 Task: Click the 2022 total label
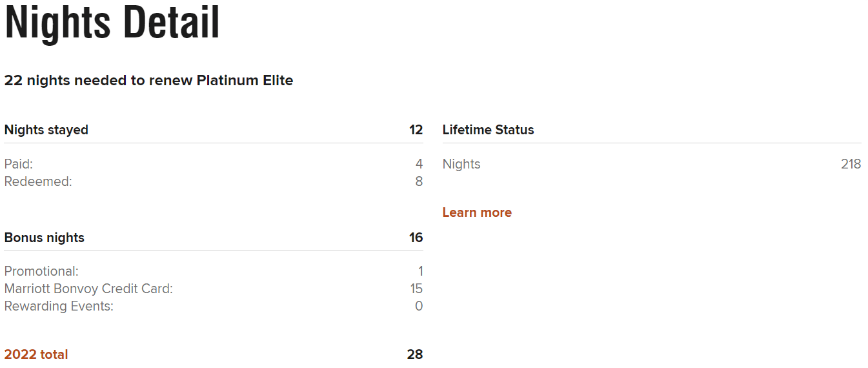[36, 354]
